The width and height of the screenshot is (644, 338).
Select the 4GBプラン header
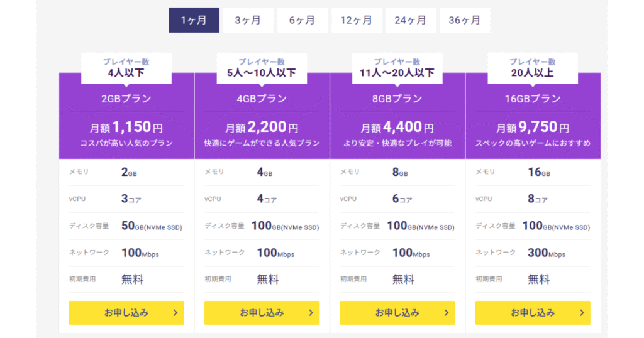[x=262, y=99]
